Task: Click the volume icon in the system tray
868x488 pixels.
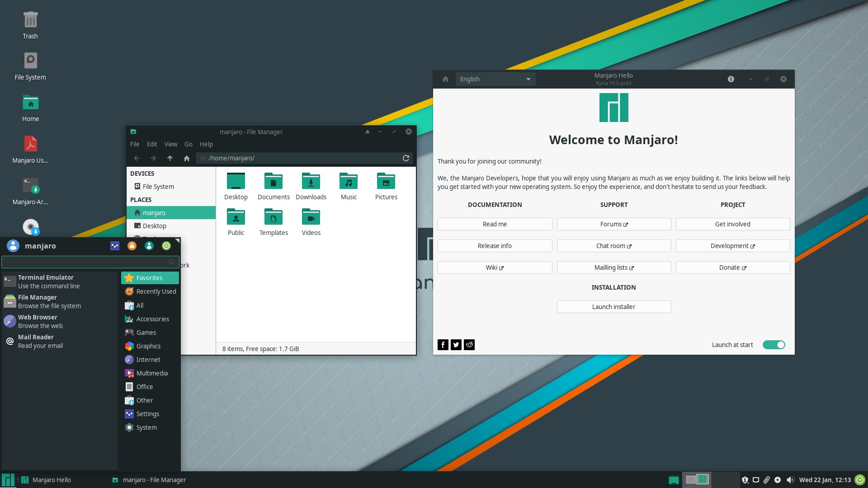Action: (x=791, y=480)
